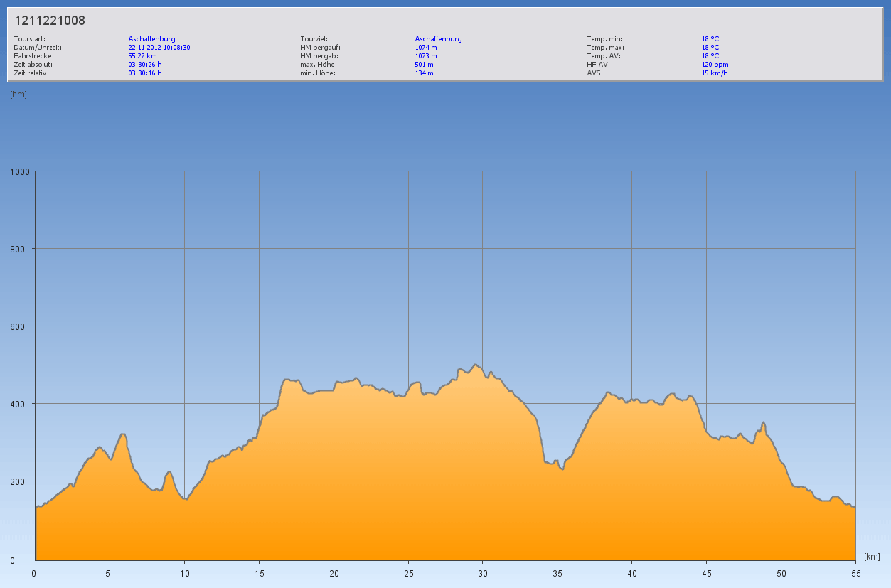891x588 pixels.
Task: Click the HF AV value 120 bpm
Action: (x=715, y=65)
